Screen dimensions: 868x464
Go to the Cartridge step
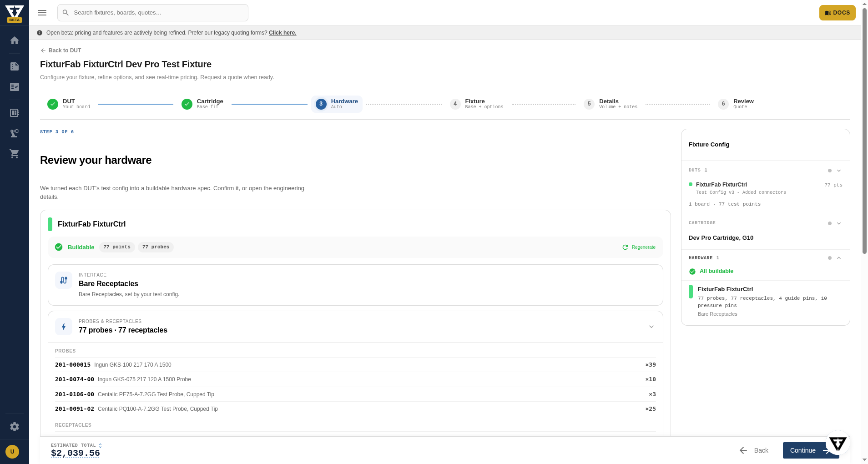click(x=202, y=104)
